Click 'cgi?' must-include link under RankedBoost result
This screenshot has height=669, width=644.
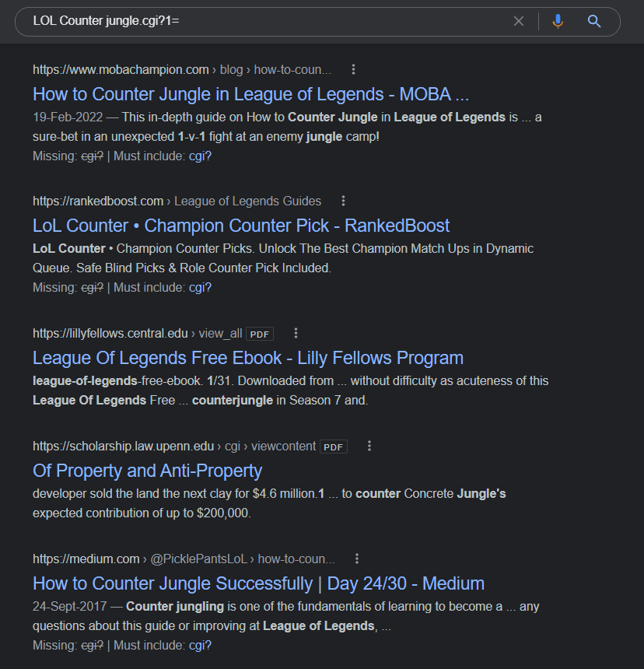tap(200, 287)
